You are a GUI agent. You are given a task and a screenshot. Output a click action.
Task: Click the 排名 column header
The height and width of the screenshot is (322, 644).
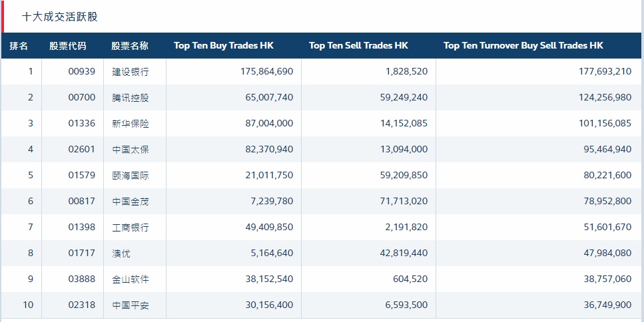[x=19, y=46]
